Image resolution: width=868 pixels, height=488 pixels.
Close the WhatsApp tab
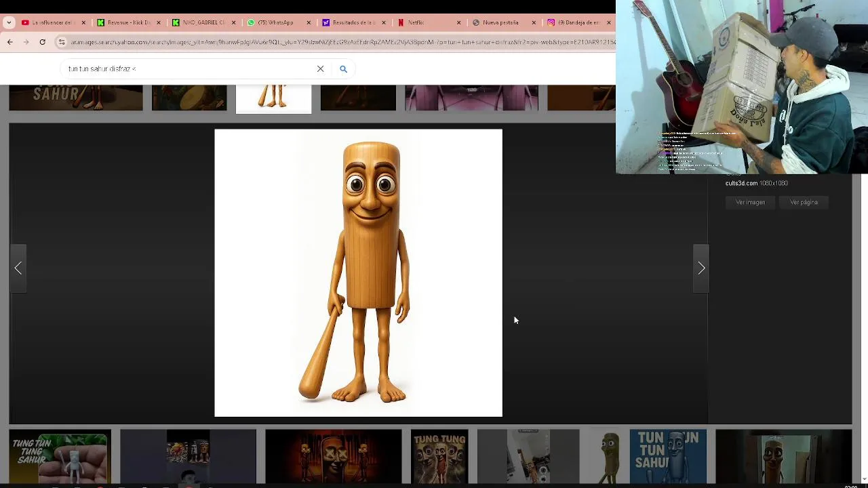pyautogui.click(x=309, y=22)
